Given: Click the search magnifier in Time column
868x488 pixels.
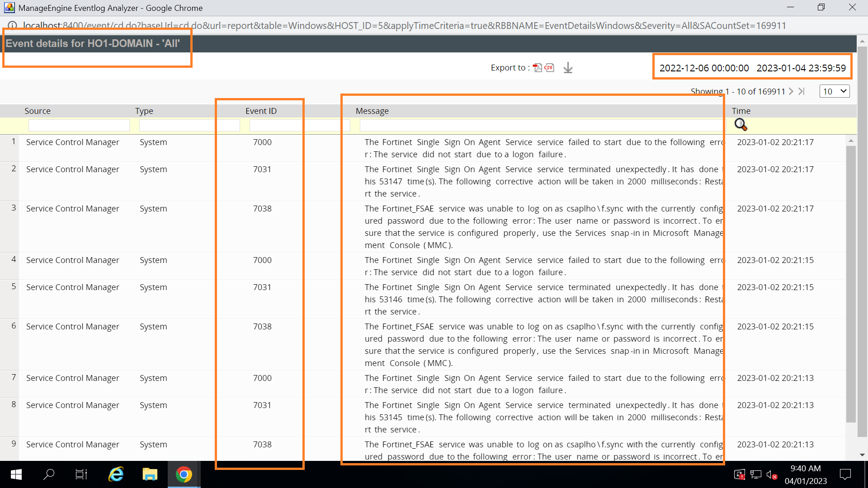Looking at the screenshot, I should [741, 125].
